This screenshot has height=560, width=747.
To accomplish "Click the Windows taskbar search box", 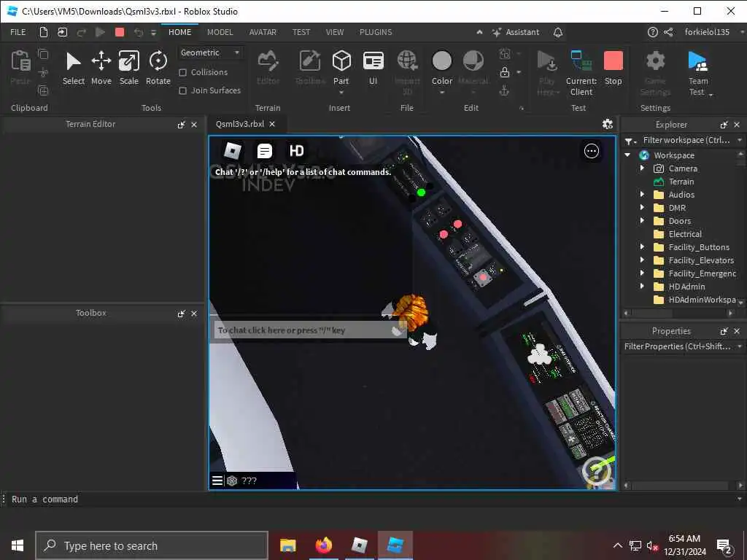I will click(x=152, y=545).
